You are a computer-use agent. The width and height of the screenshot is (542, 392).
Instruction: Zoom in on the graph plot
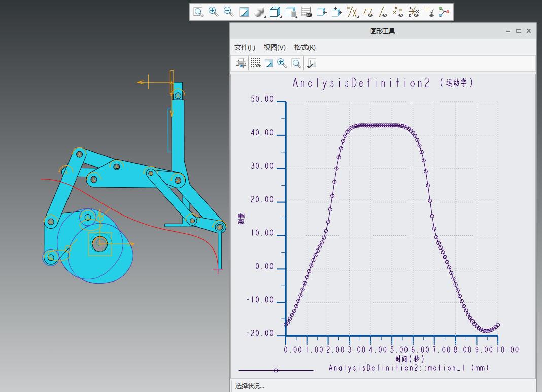282,63
